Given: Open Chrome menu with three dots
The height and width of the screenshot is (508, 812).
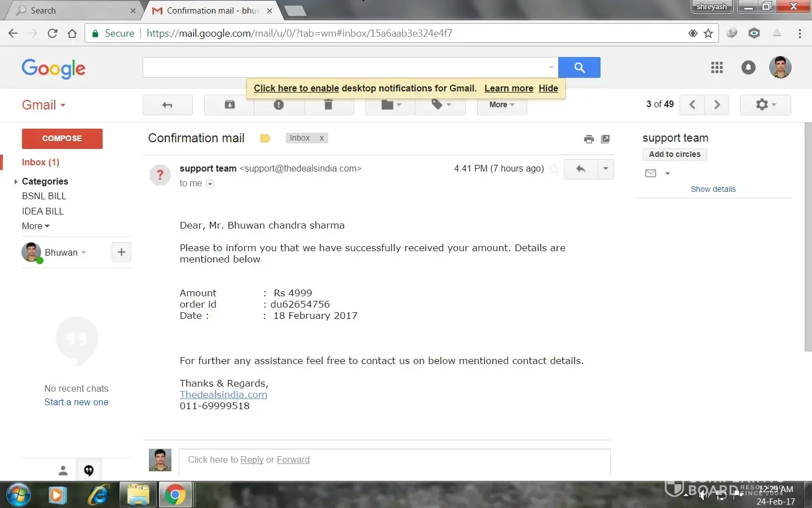Looking at the screenshot, I should coord(800,33).
